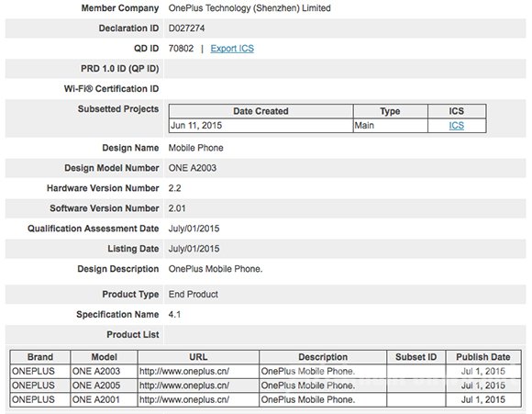Image resolution: width=532 pixels, height=414 pixels.
Task: Select the Member Company name text
Action: click(x=249, y=8)
